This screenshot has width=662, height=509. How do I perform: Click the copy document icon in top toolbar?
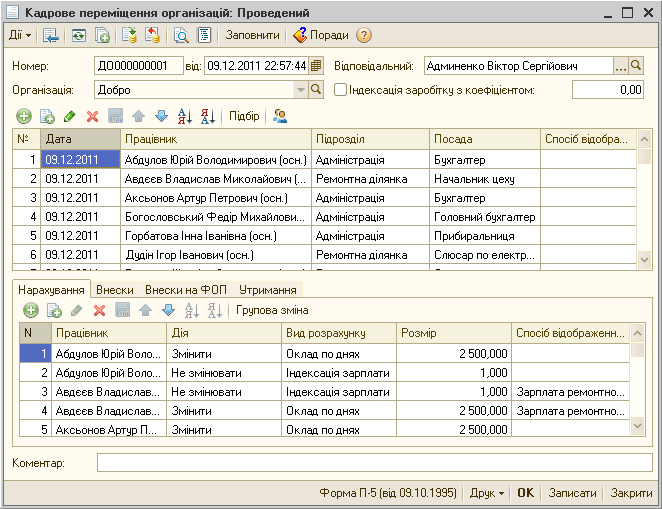tap(102, 35)
